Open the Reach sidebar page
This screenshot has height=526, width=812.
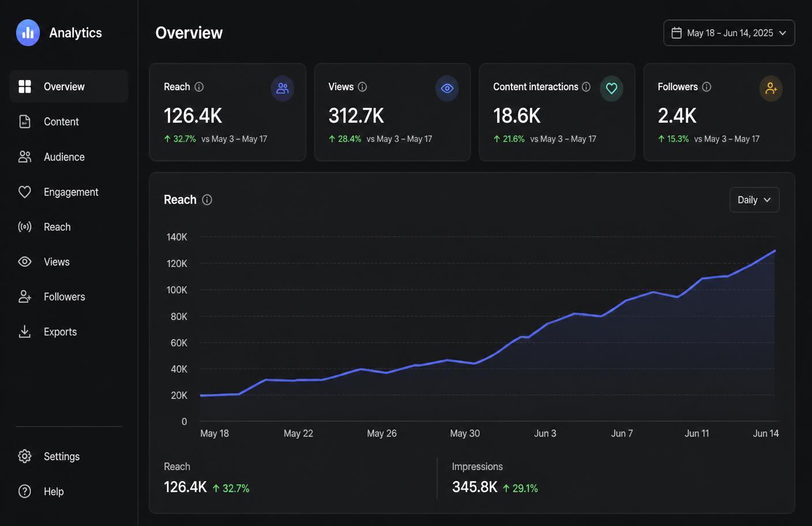pyautogui.click(x=69, y=227)
